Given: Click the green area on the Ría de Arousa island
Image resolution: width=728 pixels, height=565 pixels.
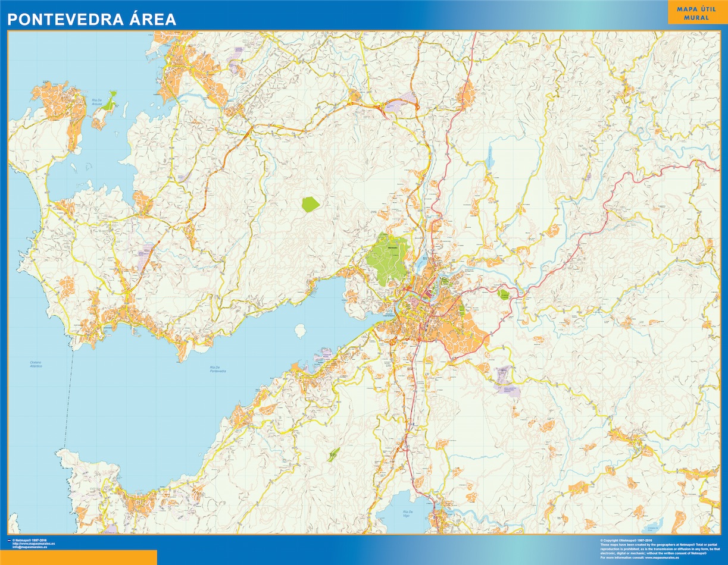Looking at the screenshot, I should coord(110,99).
